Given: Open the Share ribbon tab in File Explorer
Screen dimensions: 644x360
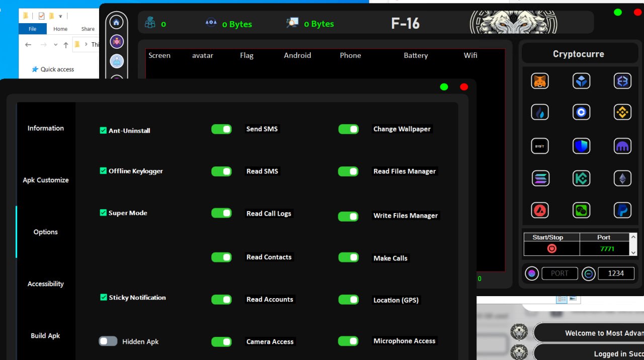Looking at the screenshot, I should click(88, 29).
